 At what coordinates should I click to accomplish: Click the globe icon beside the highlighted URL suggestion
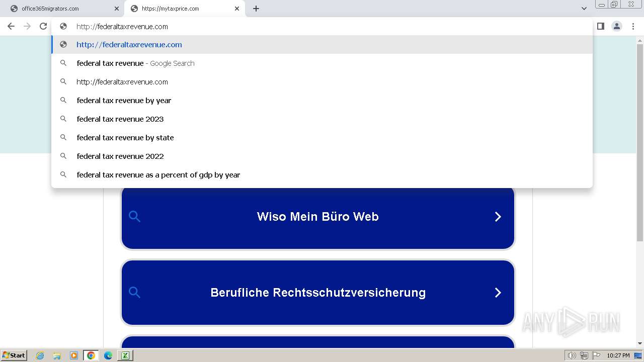click(63, 44)
